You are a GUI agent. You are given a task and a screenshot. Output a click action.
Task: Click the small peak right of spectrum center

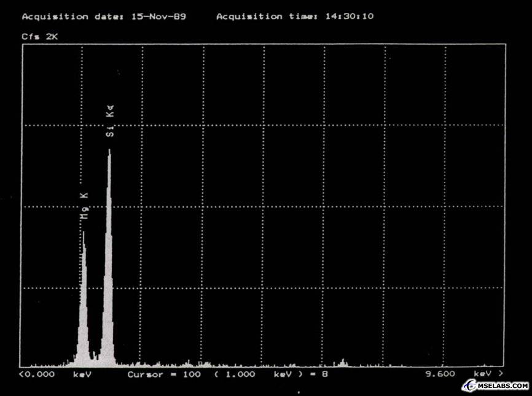coord(343,362)
